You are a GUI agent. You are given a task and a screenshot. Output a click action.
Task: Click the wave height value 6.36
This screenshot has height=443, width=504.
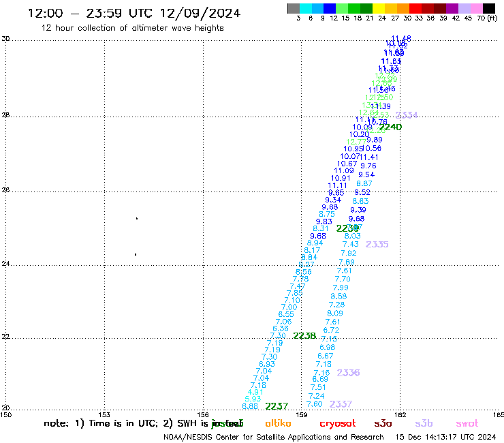click(x=281, y=329)
